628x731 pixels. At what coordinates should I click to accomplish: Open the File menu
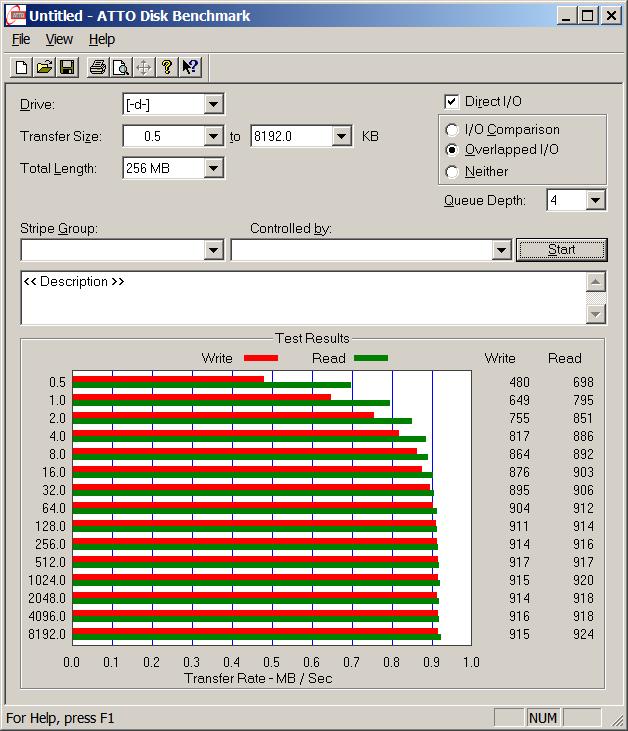click(21, 39)
